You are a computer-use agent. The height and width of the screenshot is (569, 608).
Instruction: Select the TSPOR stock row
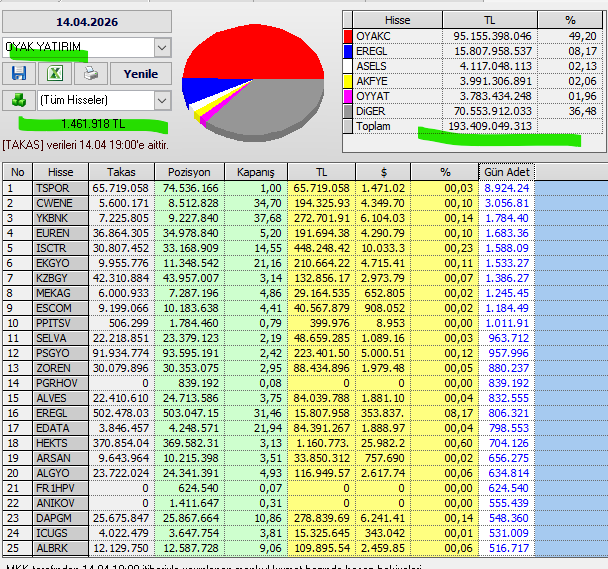[268, 189]
